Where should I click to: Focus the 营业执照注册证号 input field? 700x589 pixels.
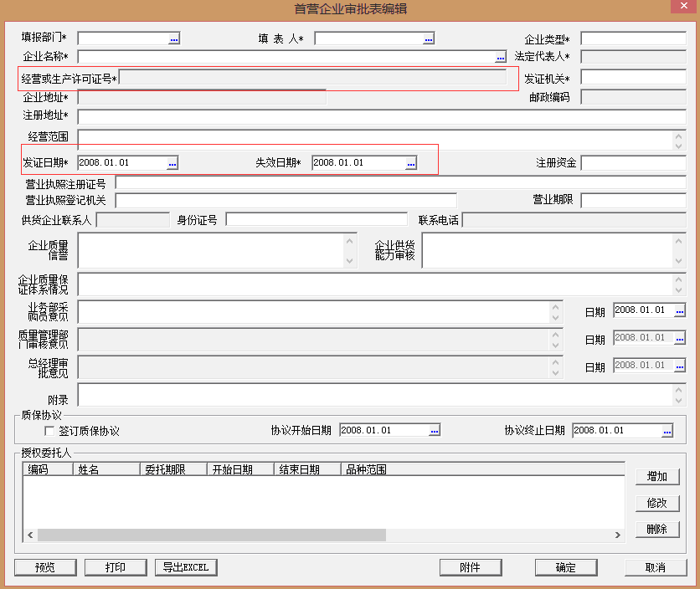400,182
